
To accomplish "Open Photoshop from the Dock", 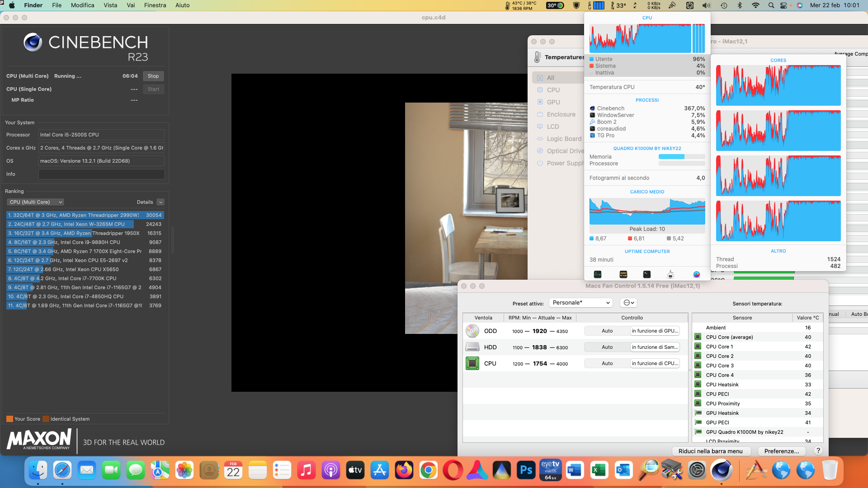I will 526,471.
